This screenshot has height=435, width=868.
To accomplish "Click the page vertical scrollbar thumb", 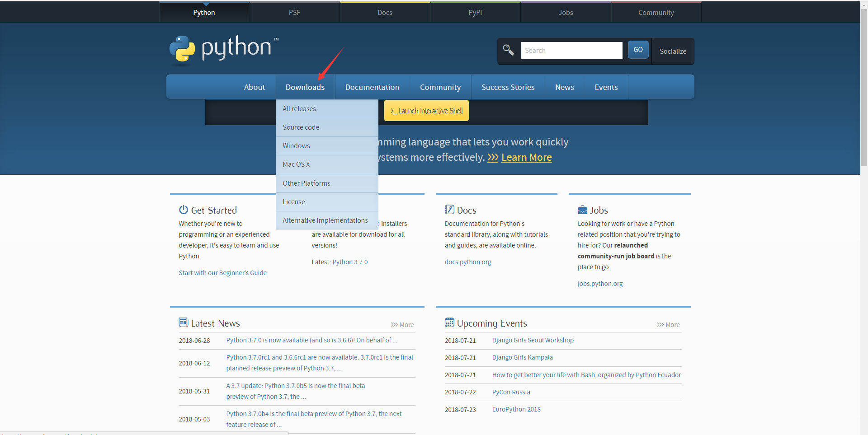I will coord(864,88).
